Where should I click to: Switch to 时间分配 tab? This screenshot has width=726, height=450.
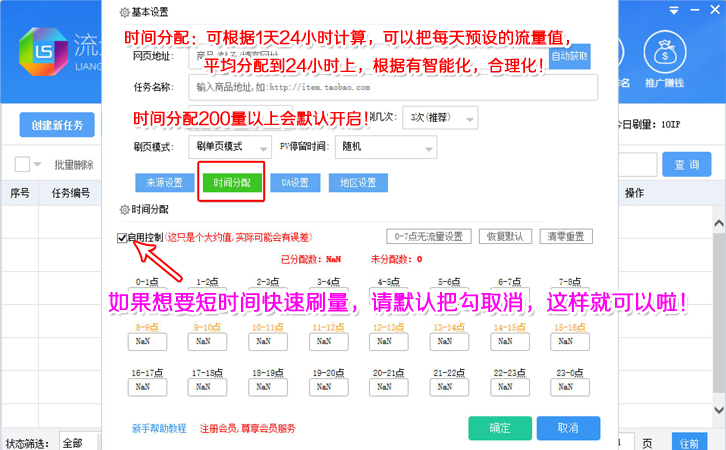[x=232, y=183]
